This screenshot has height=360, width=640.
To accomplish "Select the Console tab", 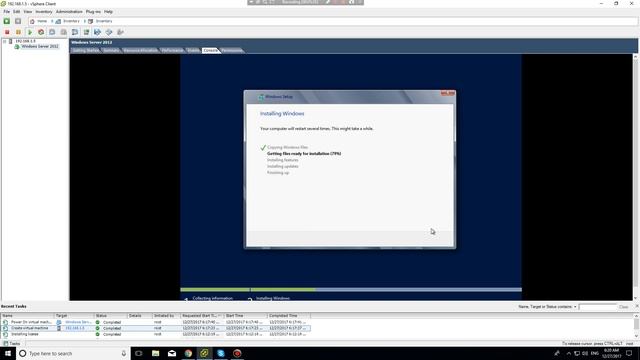I will [210, 51].
